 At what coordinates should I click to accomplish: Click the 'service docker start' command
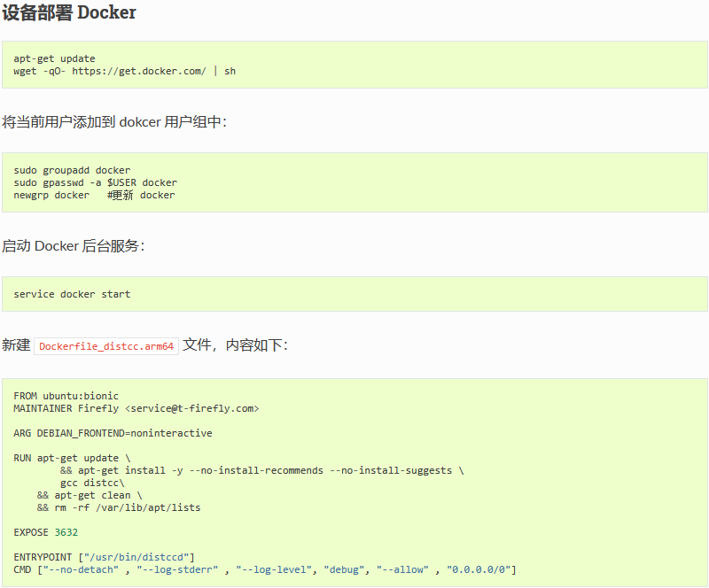(x=72, y=294)
